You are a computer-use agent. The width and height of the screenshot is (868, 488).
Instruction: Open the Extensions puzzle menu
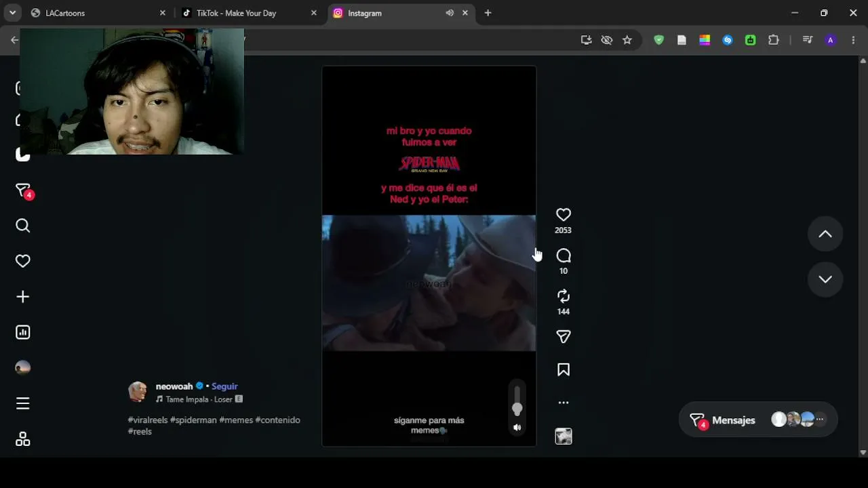click(774, 40)
